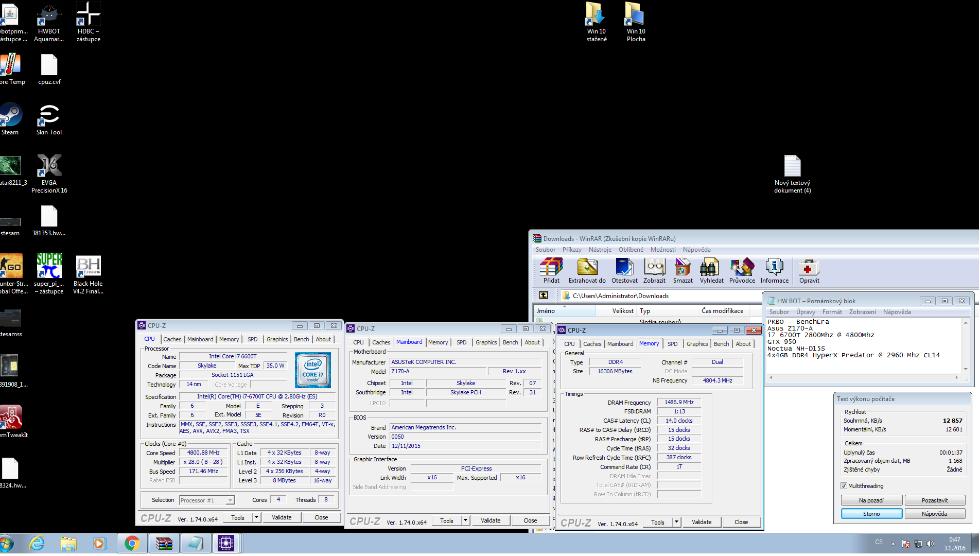
Task: Click Close button in CPU-Z Mainboard window
Action: click(x=530, y=520)
